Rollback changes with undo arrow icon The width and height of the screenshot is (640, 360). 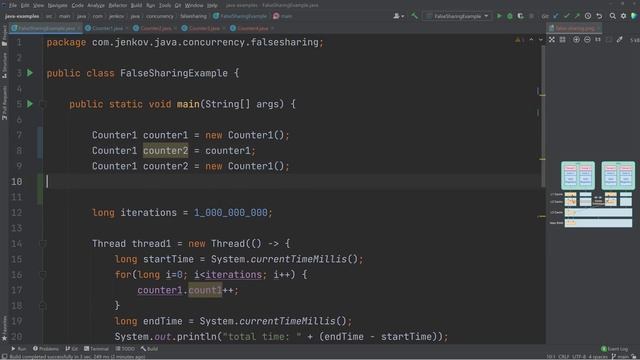[x=599, y=16]
